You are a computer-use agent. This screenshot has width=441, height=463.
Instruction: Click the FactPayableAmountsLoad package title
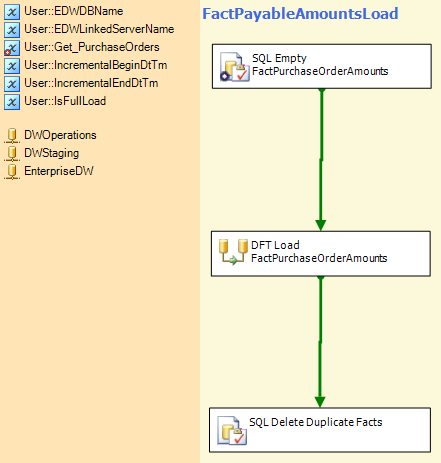pos(300,14)
